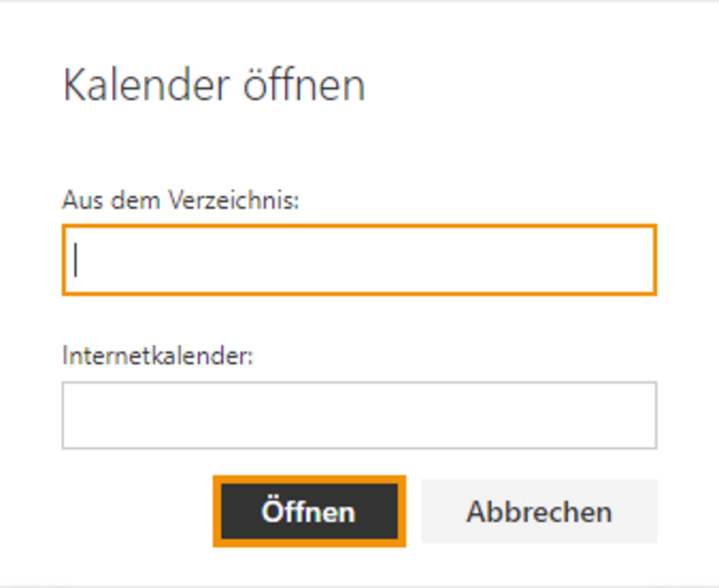Click the Öffnen button
This screenshot has height=588, width=719.
tap(308, 512)
